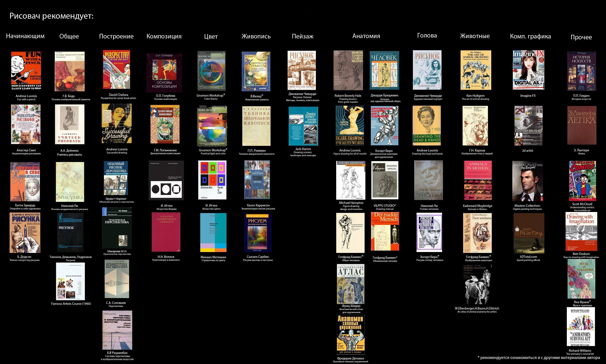Click the 'Анатомия' column heading

(x=366, y=36)
